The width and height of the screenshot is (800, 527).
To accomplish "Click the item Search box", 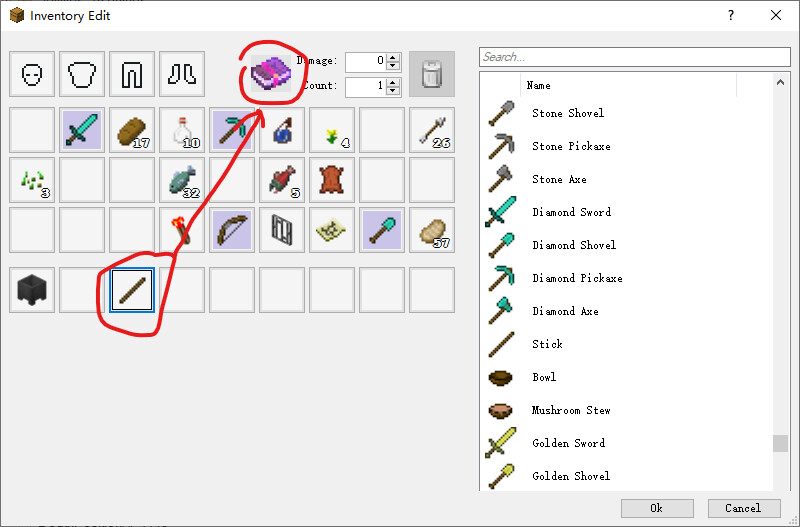I will (635, 57).
